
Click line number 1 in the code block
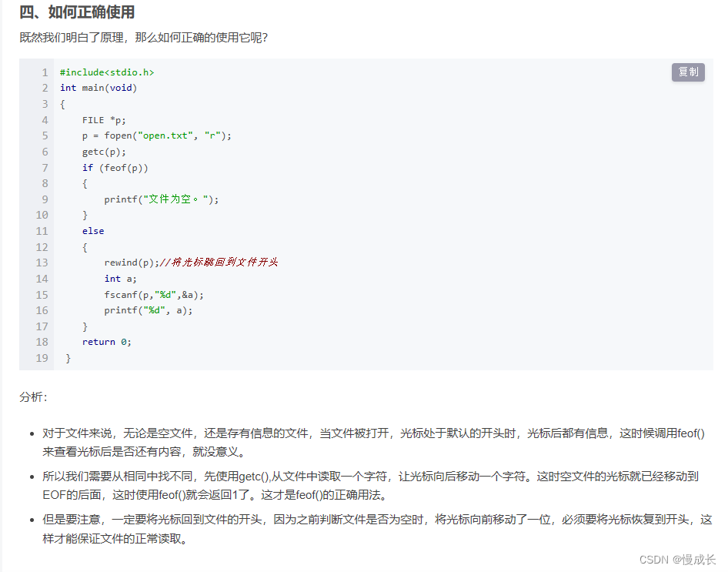tap(45, 72)
